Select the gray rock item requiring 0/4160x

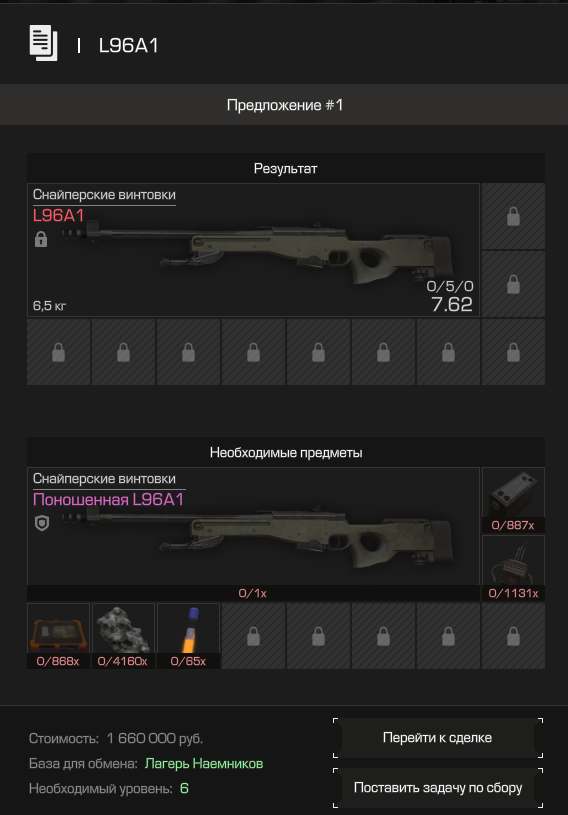(123, 636)
